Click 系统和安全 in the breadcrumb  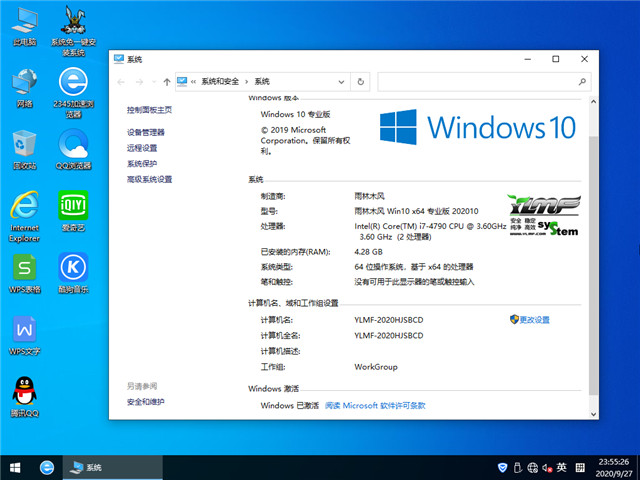(x=220, y=82)
